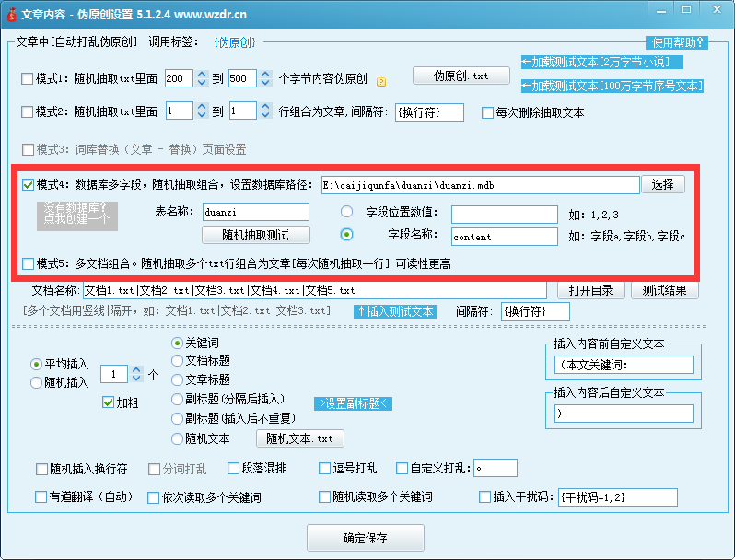Click the database path input field

tap(481, 185)
